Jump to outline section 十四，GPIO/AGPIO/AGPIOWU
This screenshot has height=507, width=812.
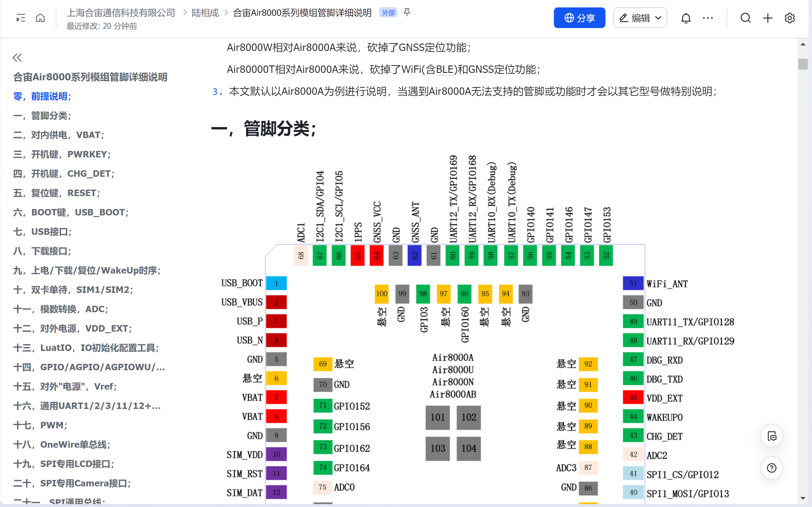point(89,367)
